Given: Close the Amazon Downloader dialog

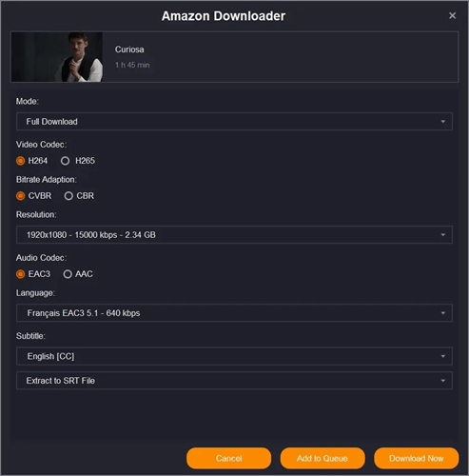Looking at the screenshot, I should click(x=452, y=15).
